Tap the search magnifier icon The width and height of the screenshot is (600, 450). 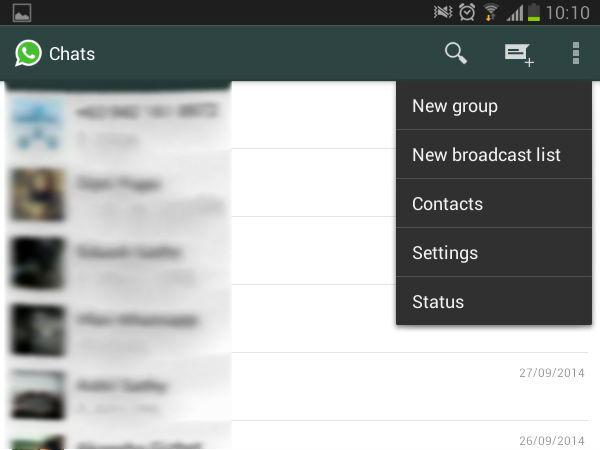point(456,53)
